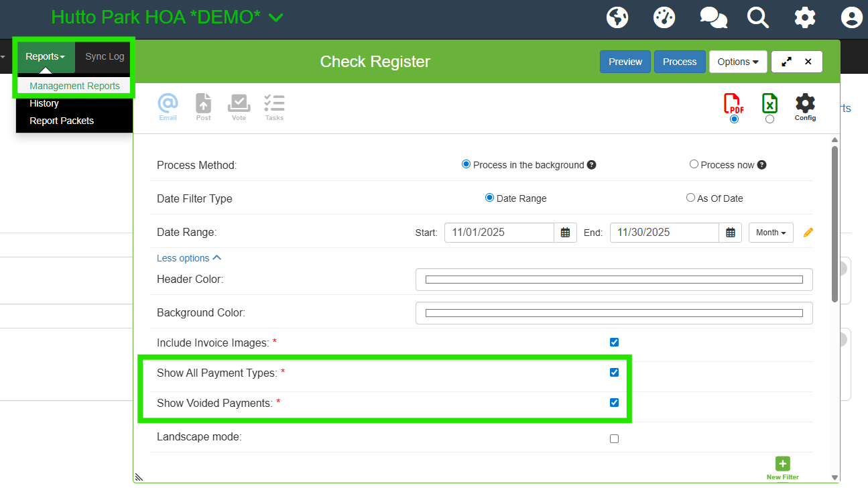Image resolution: width=868 pixels, height=488 pixels.
Task: Open the Start date calendar picker
Action: coord(565,232)
